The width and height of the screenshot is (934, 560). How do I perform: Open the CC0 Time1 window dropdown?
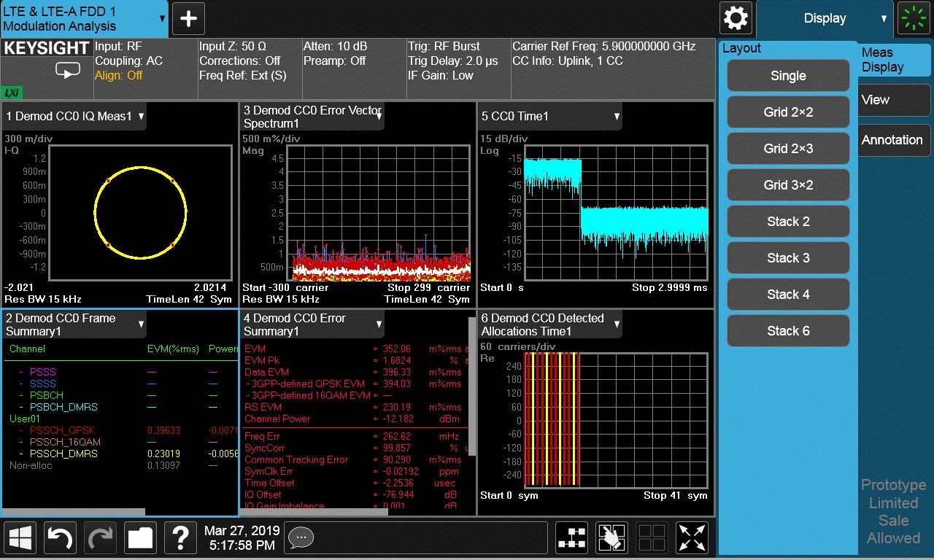(617, 116)
